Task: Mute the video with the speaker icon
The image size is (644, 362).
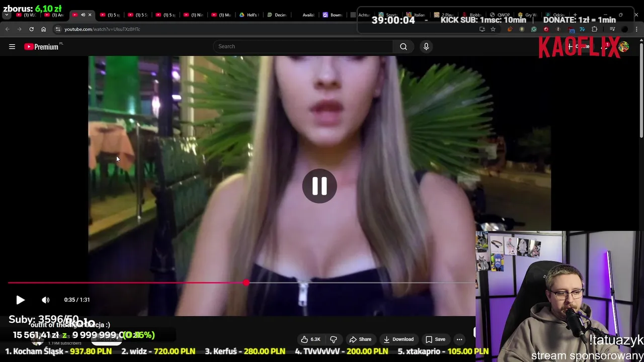Action: click(46, 300)
